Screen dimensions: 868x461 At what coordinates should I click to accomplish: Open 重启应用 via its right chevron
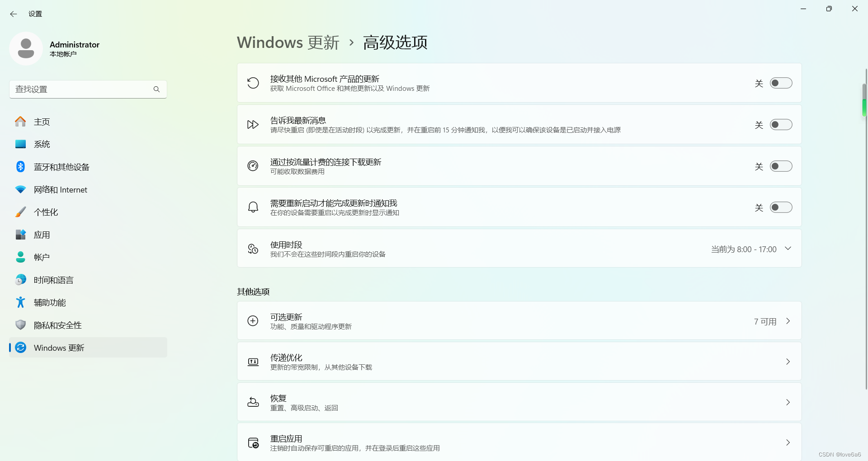(788, 442)
